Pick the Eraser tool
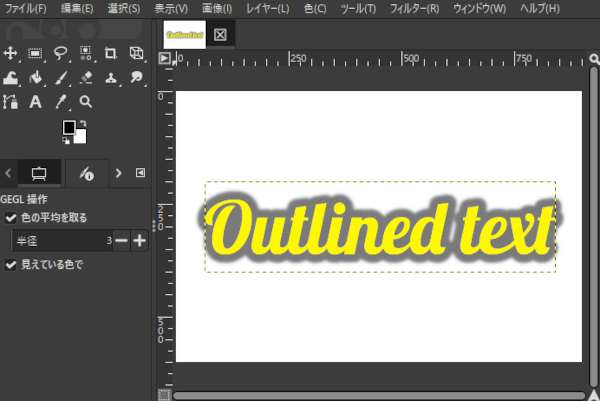This screenshot has width=600, height=401. point(86,77)
